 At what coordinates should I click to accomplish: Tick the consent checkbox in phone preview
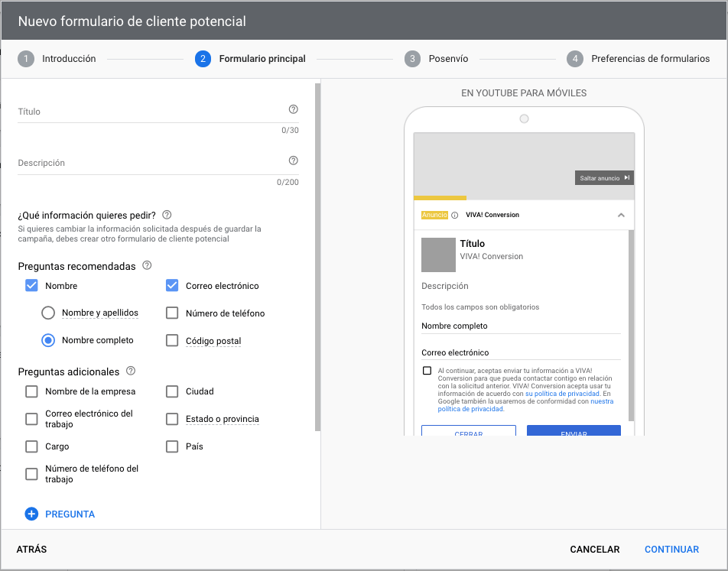427,371
